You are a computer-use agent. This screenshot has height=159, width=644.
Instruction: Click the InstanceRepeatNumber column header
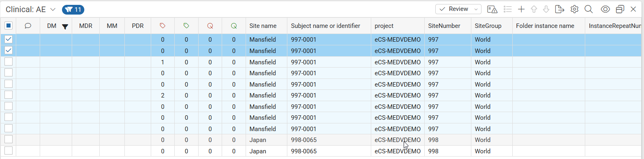[x=615, y=26]
